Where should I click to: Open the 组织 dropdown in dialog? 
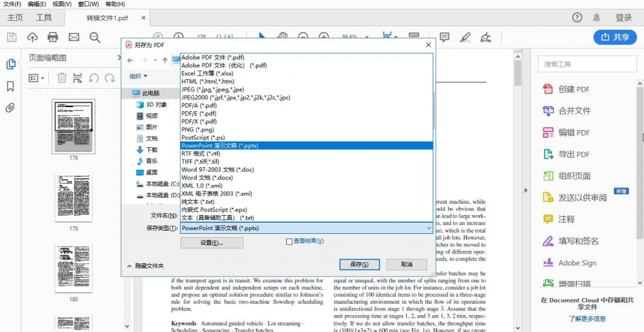coord(138,76)
